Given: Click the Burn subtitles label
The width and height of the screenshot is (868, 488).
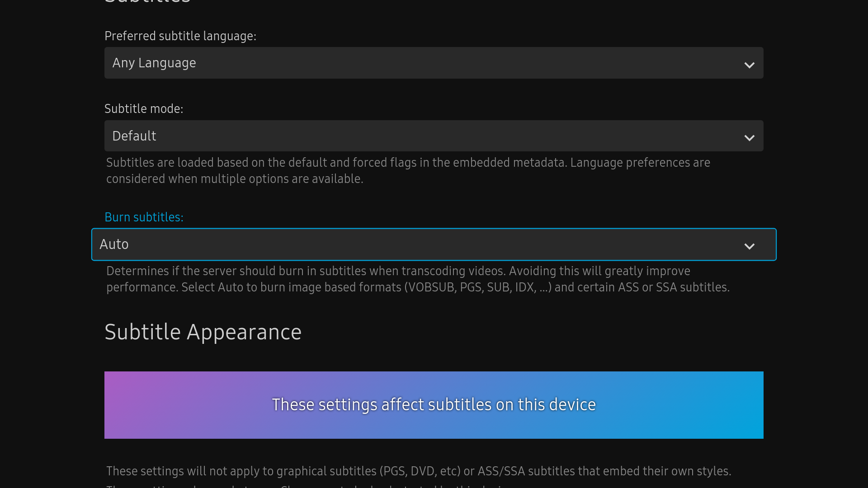Looking at the screenshot, I should tap(144, 217).
